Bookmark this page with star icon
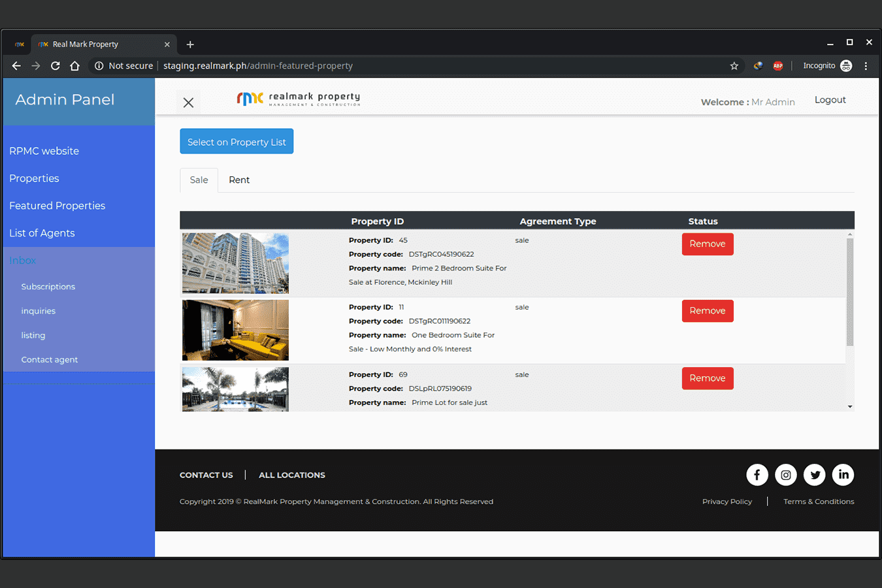This screenshot has width=882, height=588. point(734,66)
